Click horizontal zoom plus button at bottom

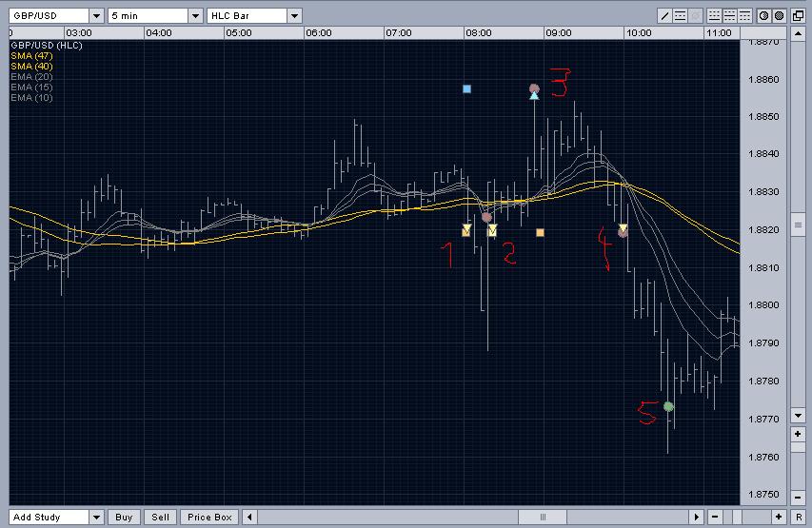point(779,517)
